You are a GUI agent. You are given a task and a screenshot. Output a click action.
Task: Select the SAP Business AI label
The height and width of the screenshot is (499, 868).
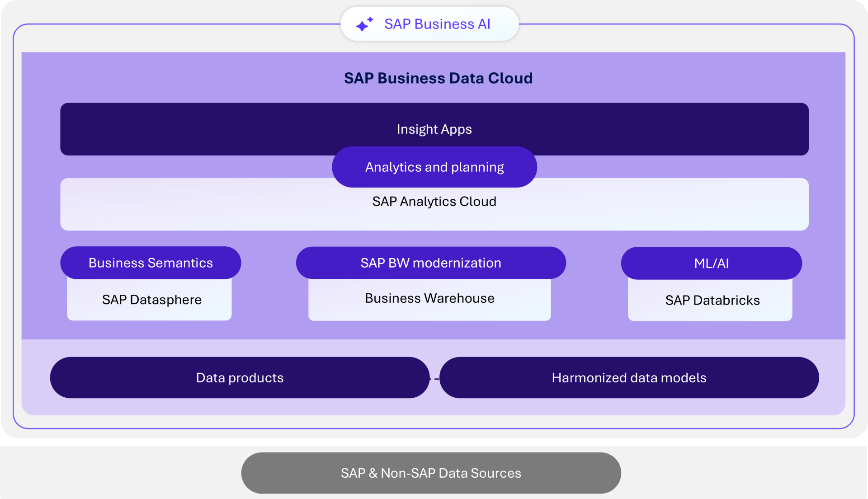pos(437,24)
